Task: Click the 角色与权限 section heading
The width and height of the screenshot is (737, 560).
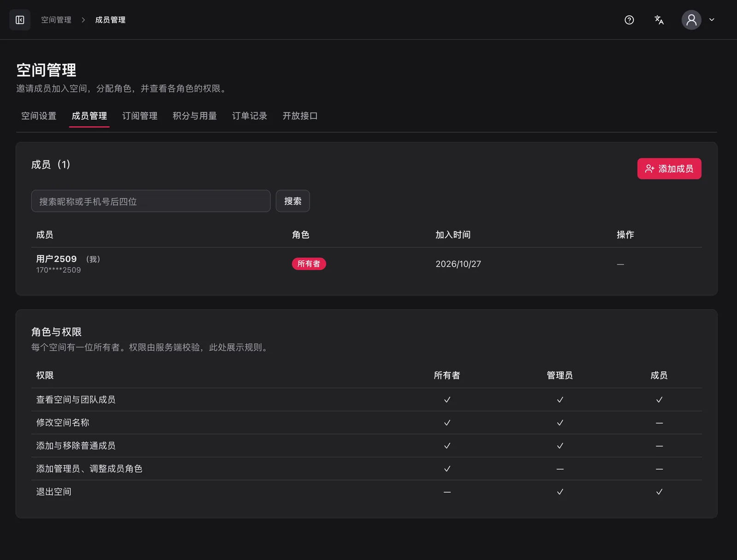Action: tap(56, 332)
